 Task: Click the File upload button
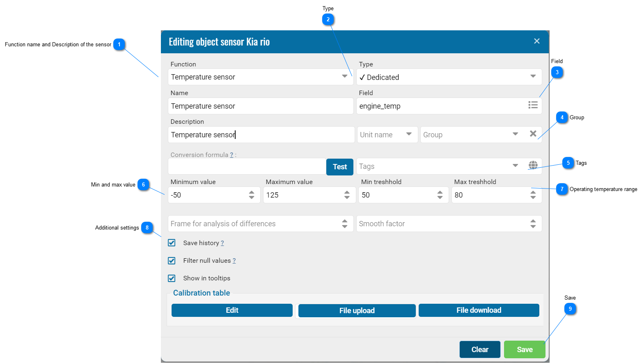(357, 311)
